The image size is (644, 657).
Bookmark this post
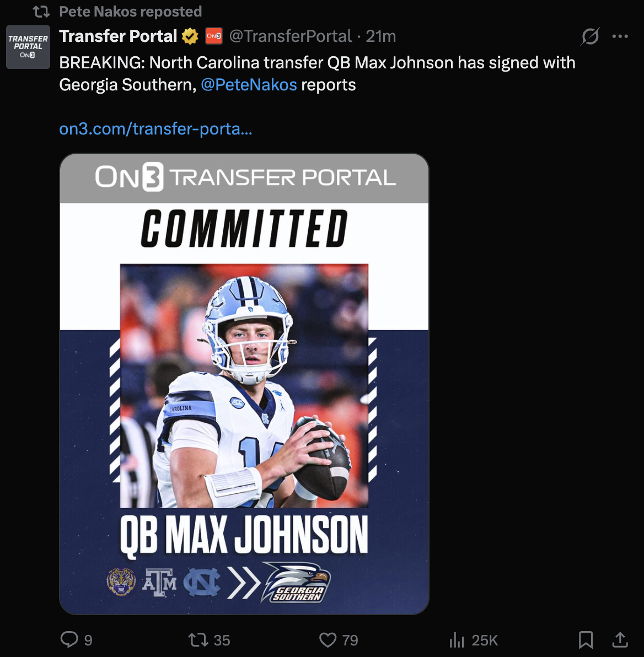[586, 639]
